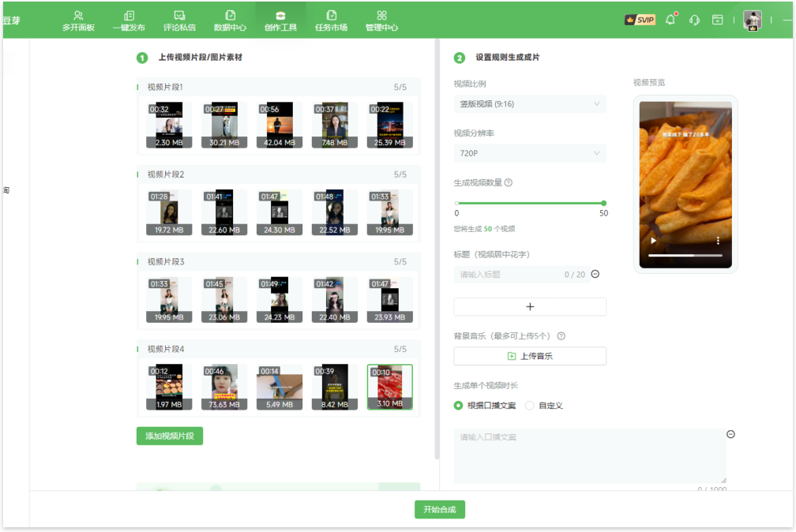Open the user avatar profile
The height and width of the screenshot is (532, 796).
click(753, 21)
